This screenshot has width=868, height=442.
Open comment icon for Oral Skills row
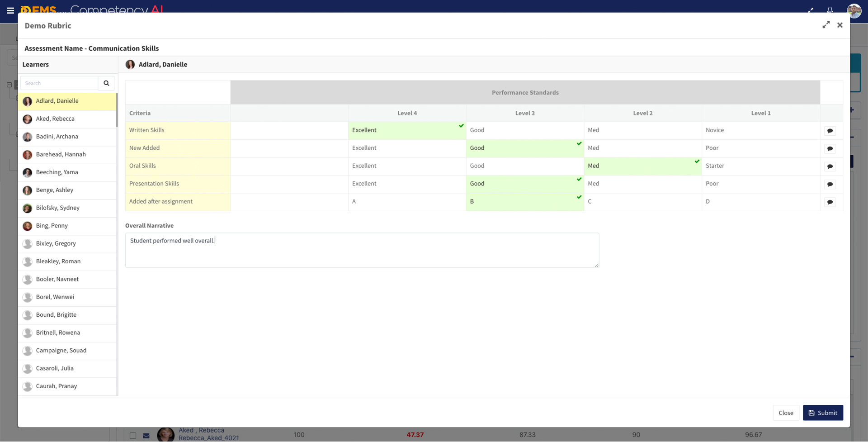click(830, 167)
